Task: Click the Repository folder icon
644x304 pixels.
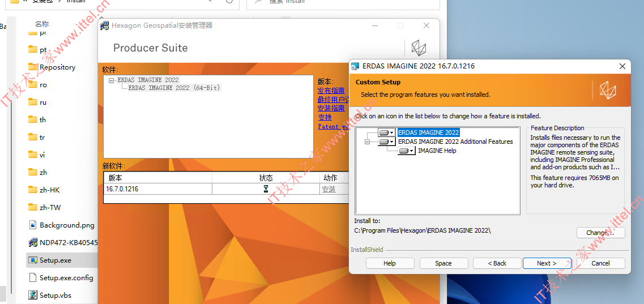Action: coord(33,67)
